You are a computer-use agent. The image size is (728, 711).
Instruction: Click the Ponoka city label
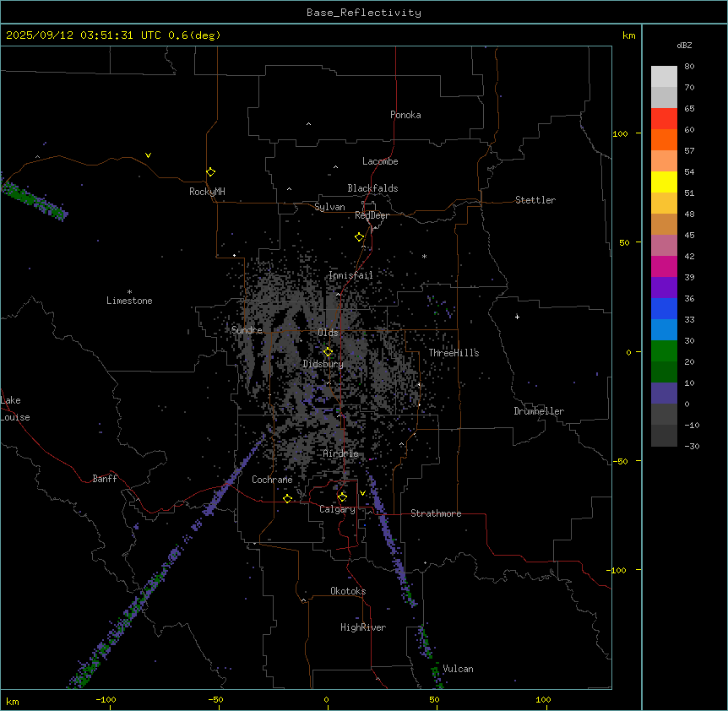pyautogui.click(x=405, y=115)
